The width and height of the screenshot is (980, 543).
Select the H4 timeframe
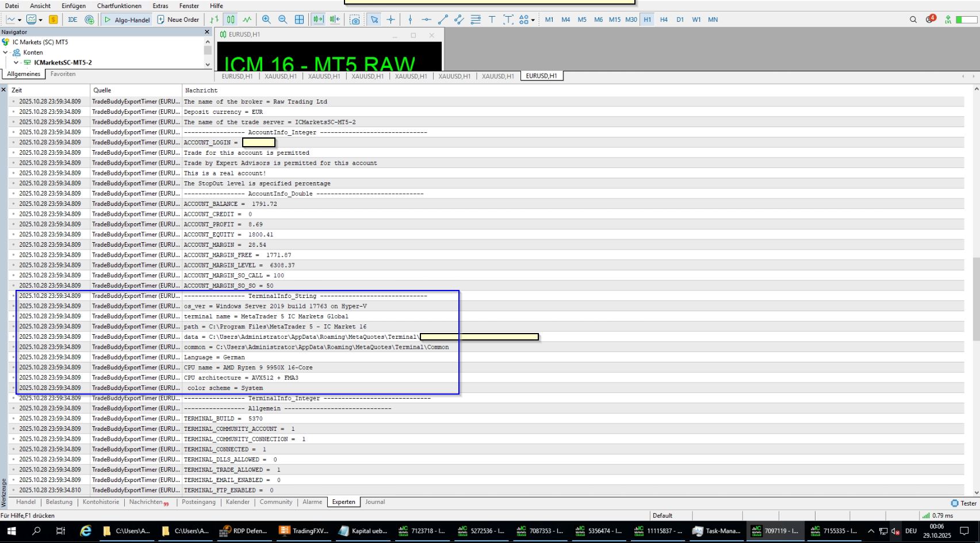point(664,20)
